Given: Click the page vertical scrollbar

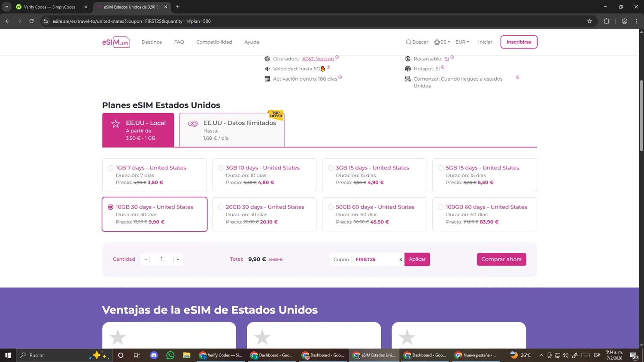Looking at the screenshot, I should click(x=641, y=116).
